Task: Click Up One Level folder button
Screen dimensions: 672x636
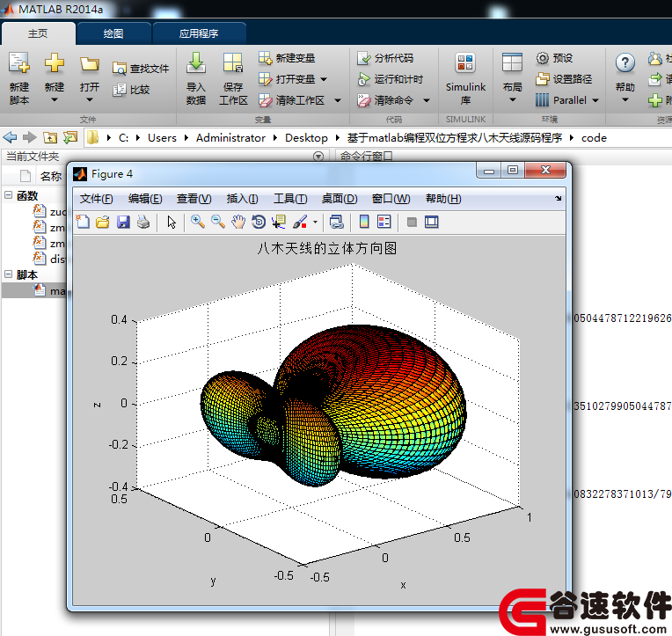Action: [50, 137]
